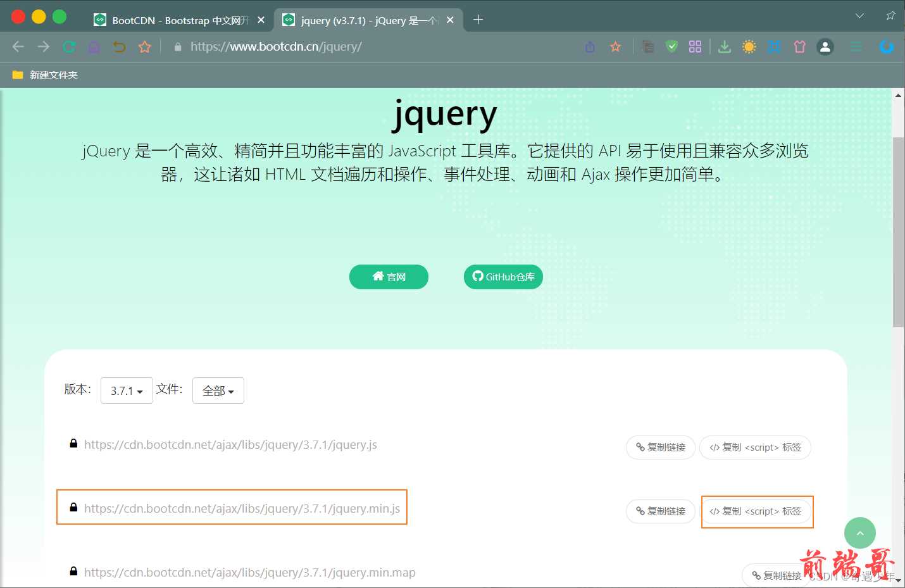This screenshot has width=905, height=588.
Task: Open the green shield security icon
Action: pyautogui.click(x=672, y=46)
